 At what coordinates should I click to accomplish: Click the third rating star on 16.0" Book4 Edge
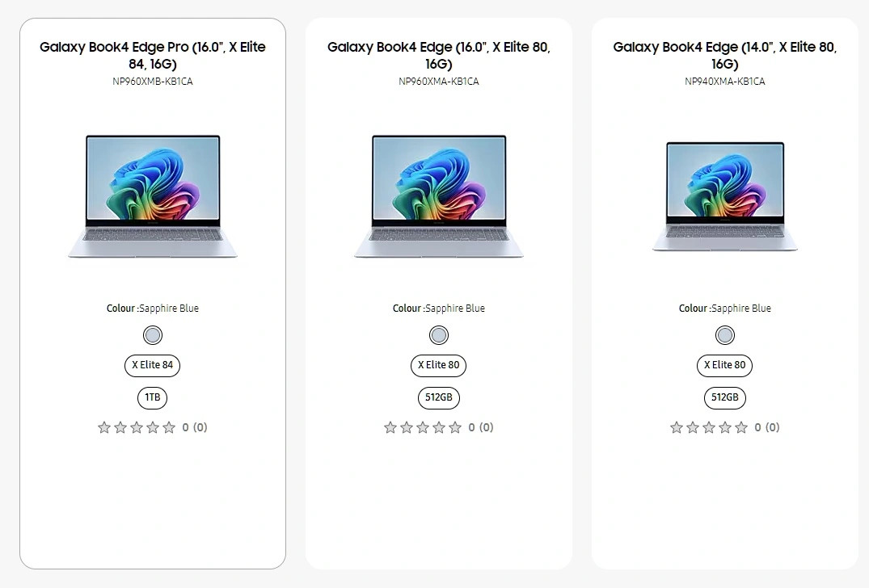[422, 427]
